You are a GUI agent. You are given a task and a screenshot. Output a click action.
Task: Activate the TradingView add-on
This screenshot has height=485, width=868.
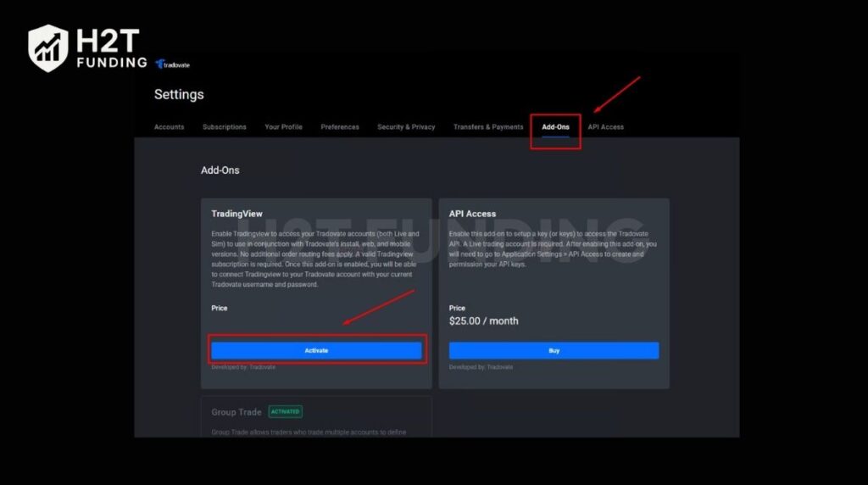point(317,350)
